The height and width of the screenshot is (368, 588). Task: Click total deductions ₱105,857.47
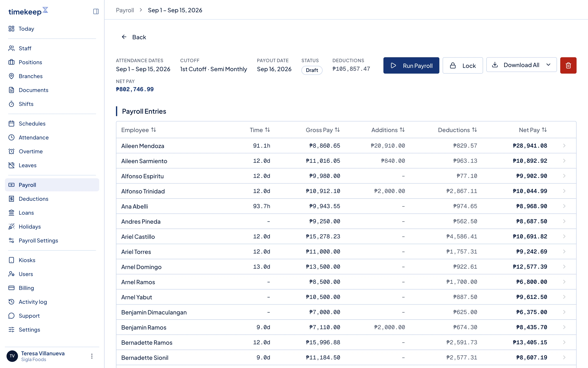[351, 69]
